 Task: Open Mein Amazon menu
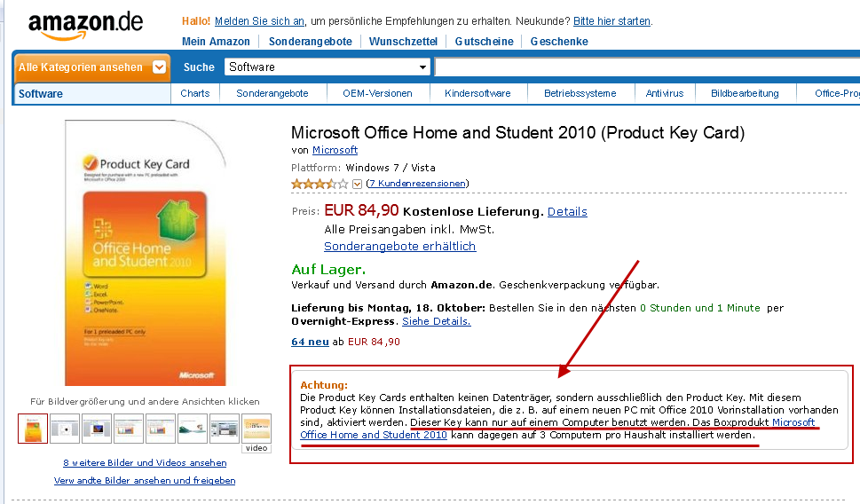pos(216,41)
